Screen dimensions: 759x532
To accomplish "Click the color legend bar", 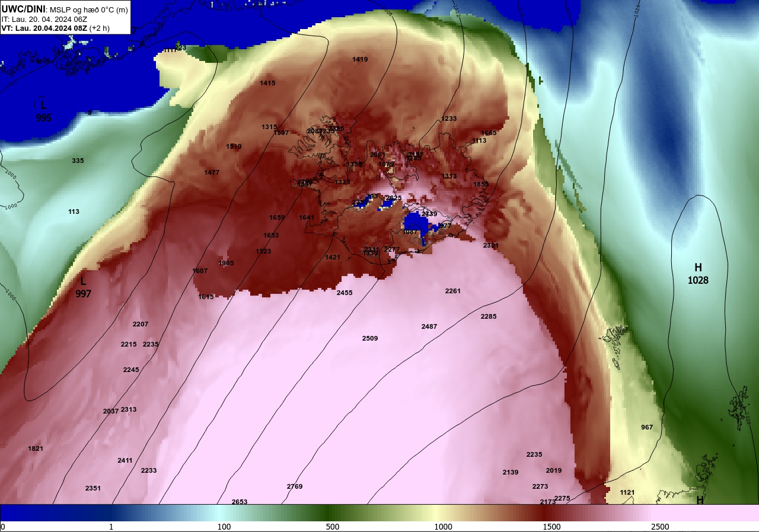I will 379,513.
